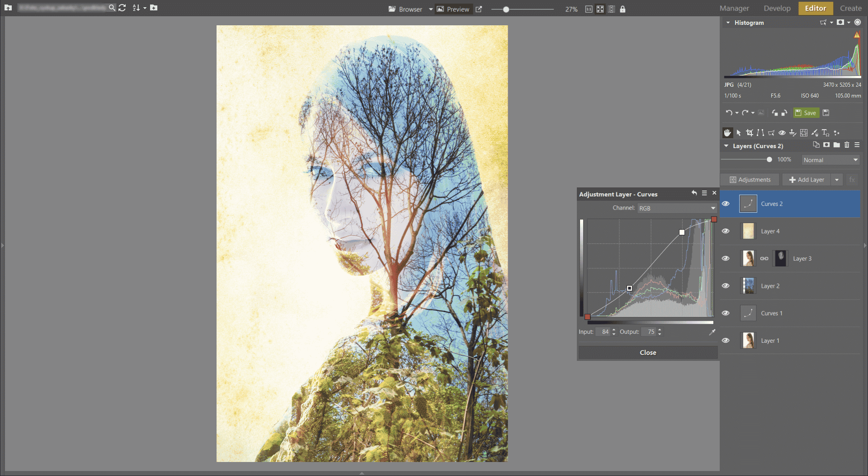Screen dimensions: 868x476
Task: Click the Curves eyedropper picker
Action: point(712,332)
